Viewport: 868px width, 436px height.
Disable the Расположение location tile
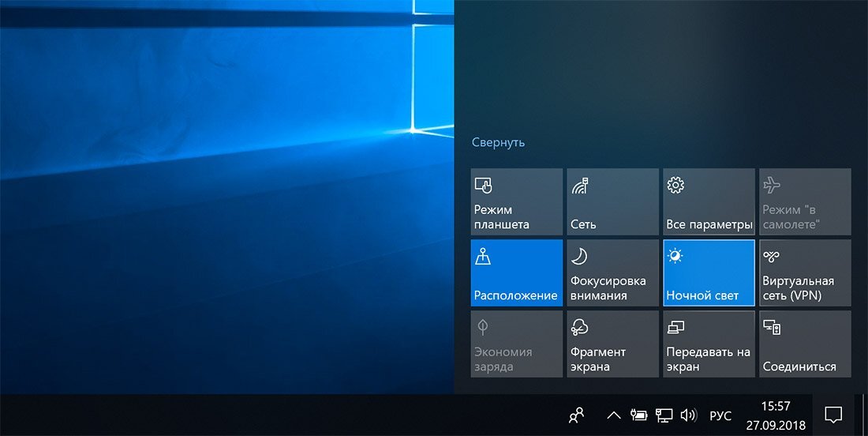pyautogui.click(x=517, y=272)
